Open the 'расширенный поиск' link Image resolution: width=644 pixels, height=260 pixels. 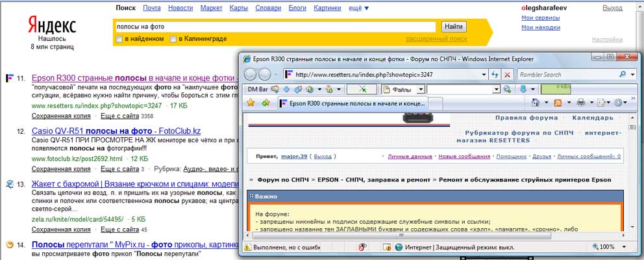coord(437,38)
